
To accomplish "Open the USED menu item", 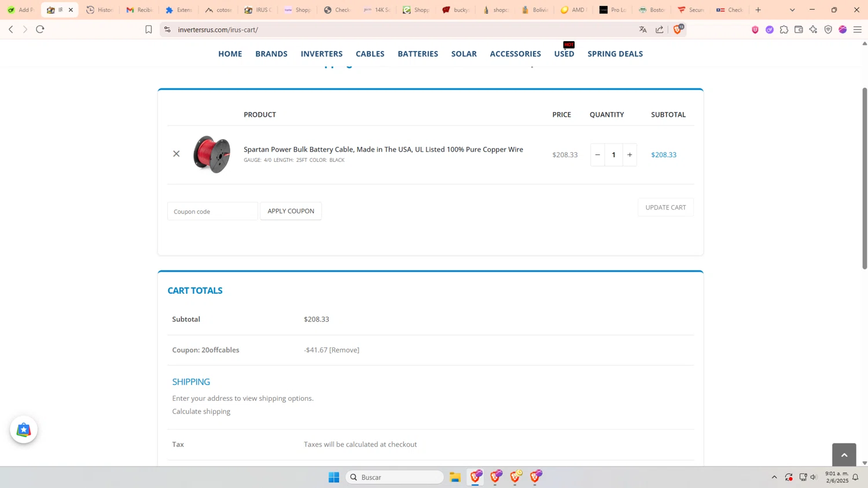I will [564, 54].
